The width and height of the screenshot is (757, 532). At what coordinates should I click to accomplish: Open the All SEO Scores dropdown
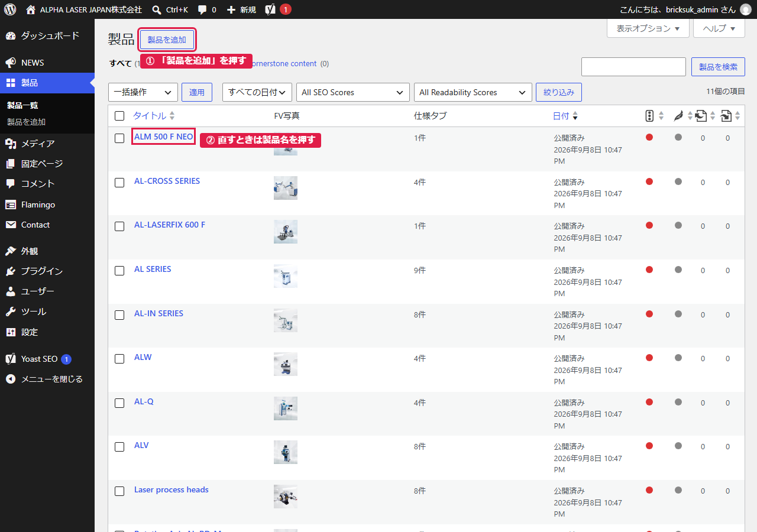pos(353,92)
